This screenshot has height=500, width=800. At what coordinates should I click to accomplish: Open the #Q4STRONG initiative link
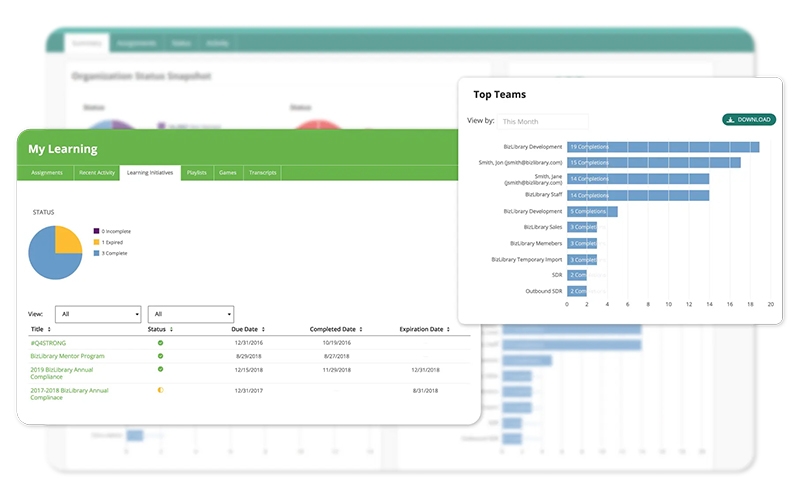(48, 343)
